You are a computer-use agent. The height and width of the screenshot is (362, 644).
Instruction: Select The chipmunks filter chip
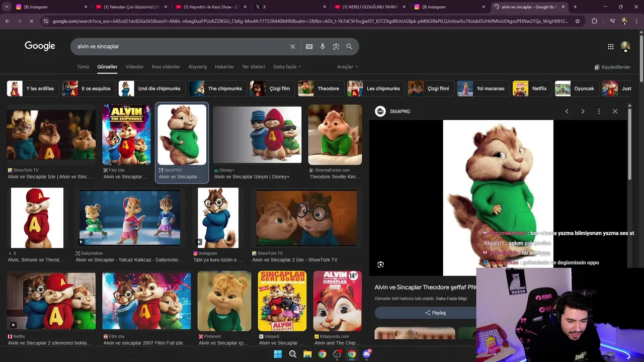[217, 88]
